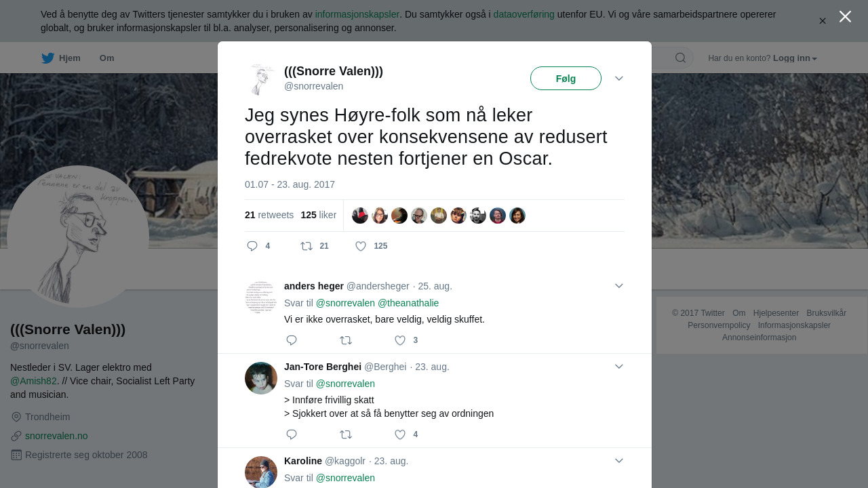The image size is (868, 488).
Task: Click reply icon on Snorre Valen's main tweet
Action: tap(252, 246)
